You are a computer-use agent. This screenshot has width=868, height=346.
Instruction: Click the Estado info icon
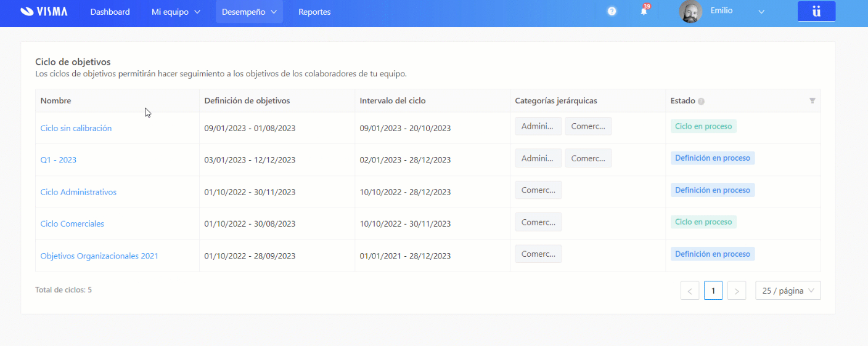click(702, 101)
